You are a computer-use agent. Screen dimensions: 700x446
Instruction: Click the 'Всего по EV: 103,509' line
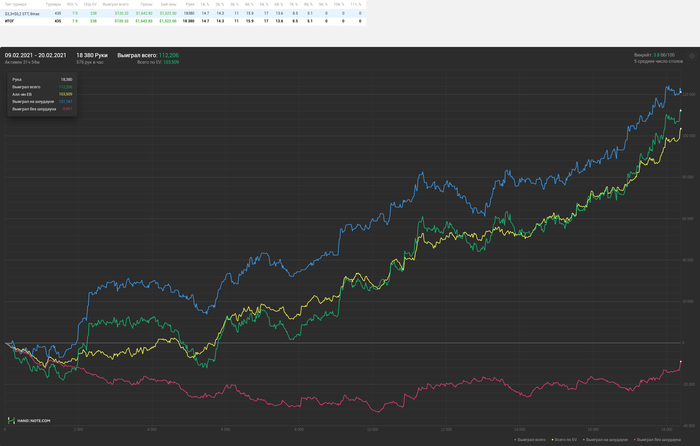[158, 63]
